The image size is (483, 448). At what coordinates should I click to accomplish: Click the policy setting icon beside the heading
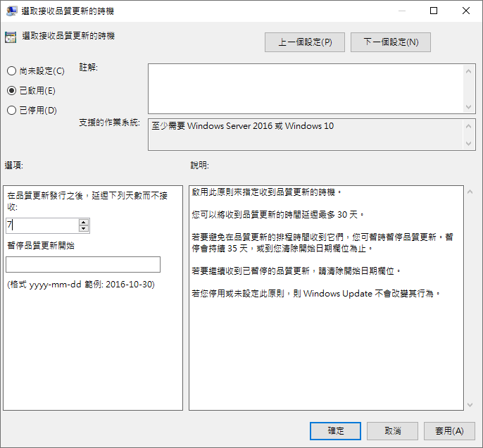click(11, 38)
